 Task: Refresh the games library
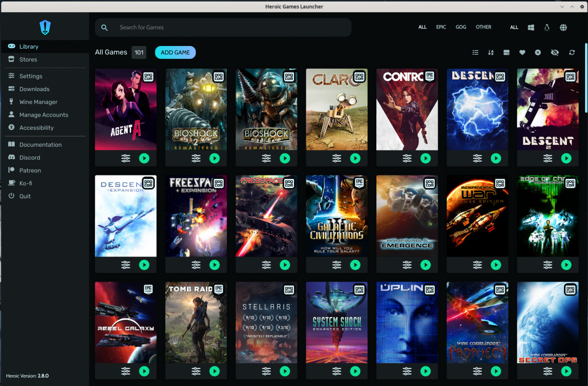(572, 52)
